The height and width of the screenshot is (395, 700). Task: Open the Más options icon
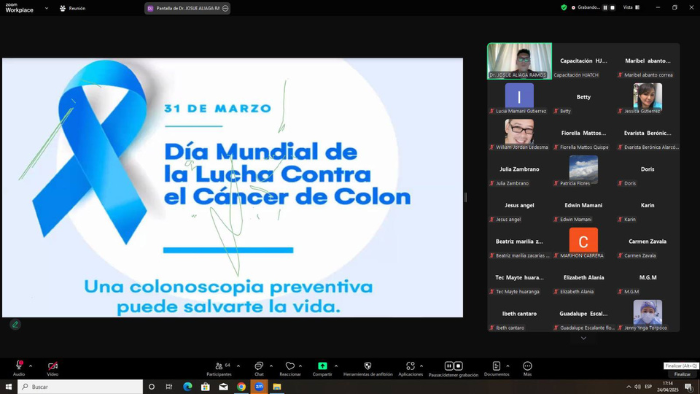pyautogui.click(x=527, y=366)
